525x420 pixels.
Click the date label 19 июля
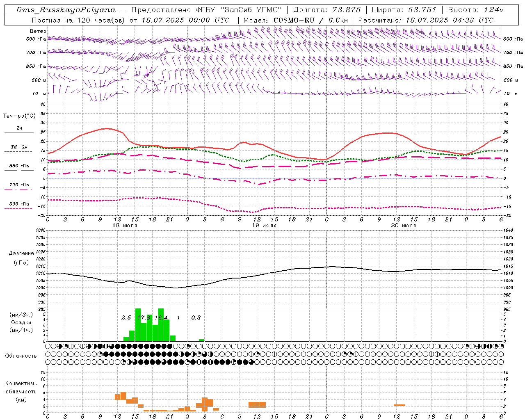pos(264,226)
